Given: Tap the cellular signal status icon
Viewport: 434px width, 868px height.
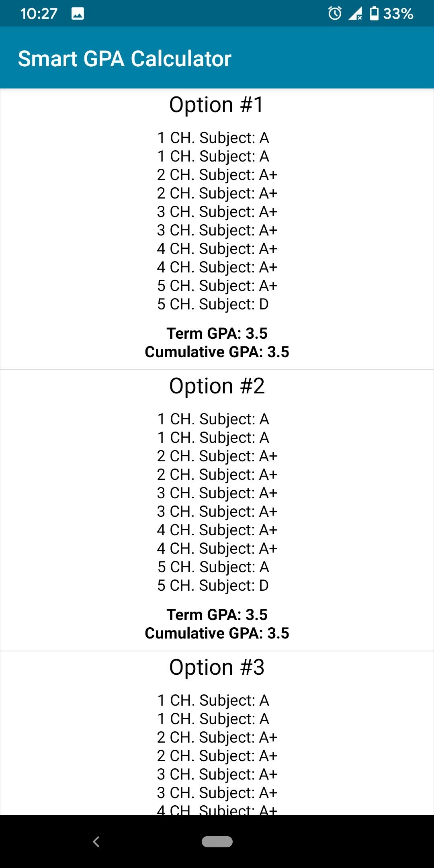Looking at the screenshot, I should click(355, 14).
